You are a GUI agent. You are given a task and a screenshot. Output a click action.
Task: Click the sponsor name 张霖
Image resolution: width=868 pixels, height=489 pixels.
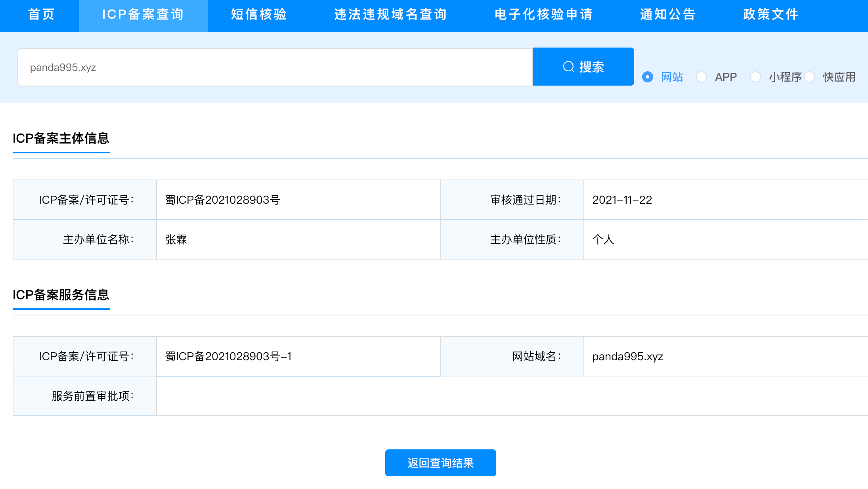pos(176,239)
